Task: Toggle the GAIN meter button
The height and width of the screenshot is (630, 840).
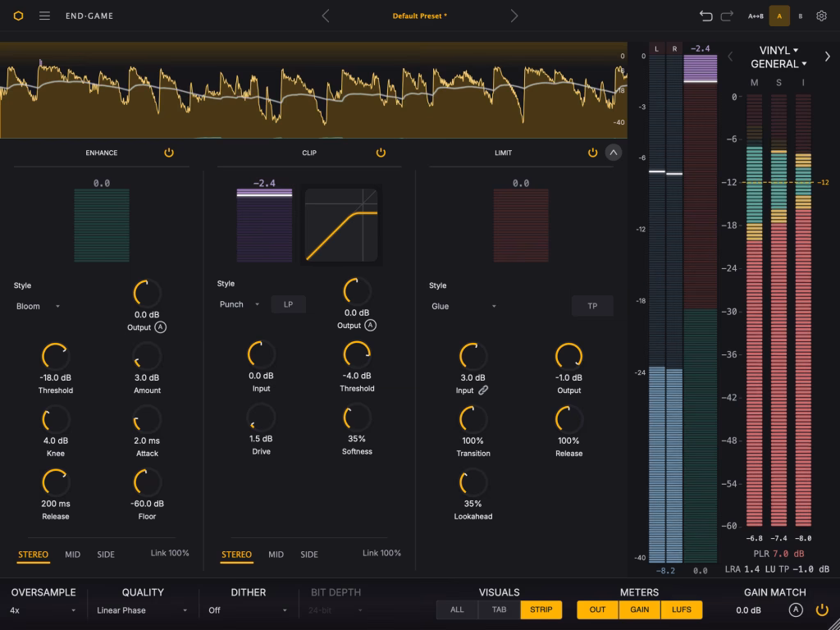Action: 640,609
